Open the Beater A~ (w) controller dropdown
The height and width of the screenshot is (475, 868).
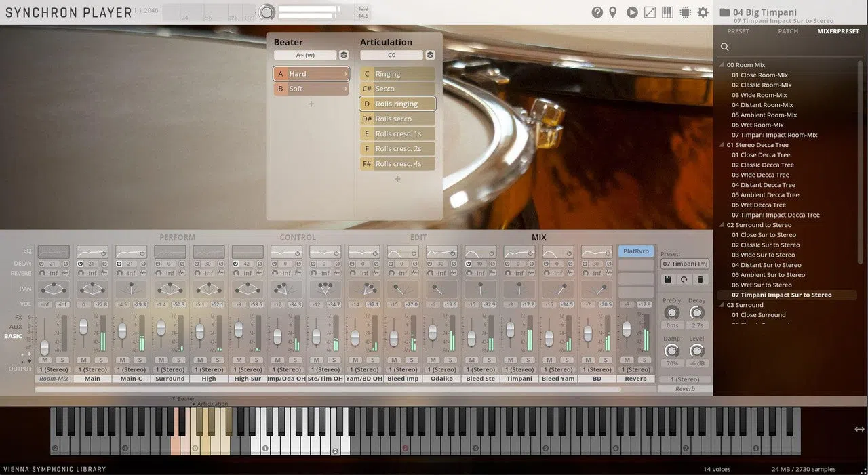tap(305, 55)
